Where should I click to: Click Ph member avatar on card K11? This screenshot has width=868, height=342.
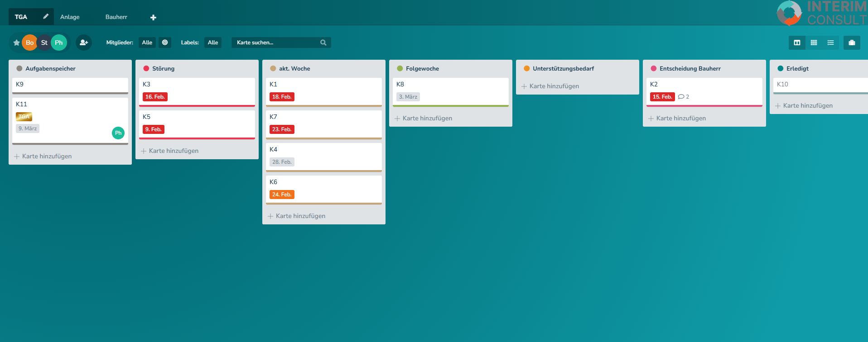118,133
